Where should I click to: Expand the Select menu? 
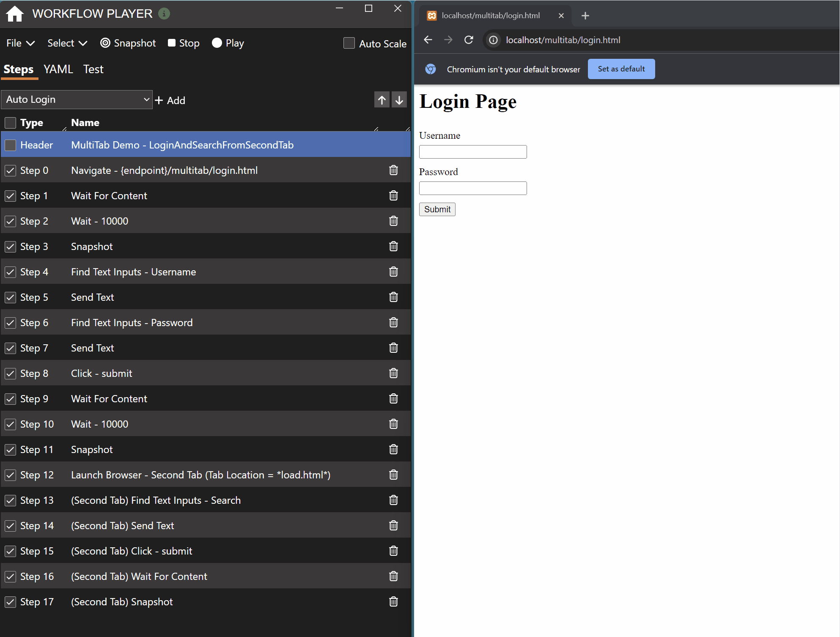[x=67, y=43]
